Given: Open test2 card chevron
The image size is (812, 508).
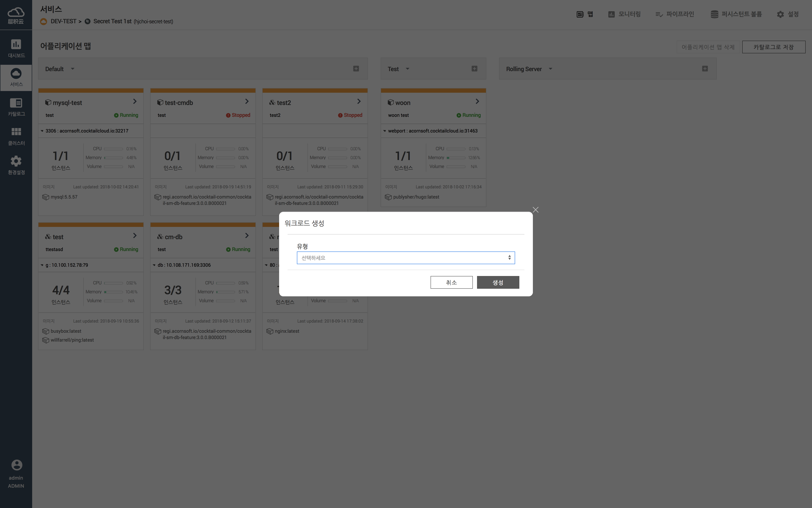Looking at the screenshot, I should pyautogui.click(x=359, y=101).
